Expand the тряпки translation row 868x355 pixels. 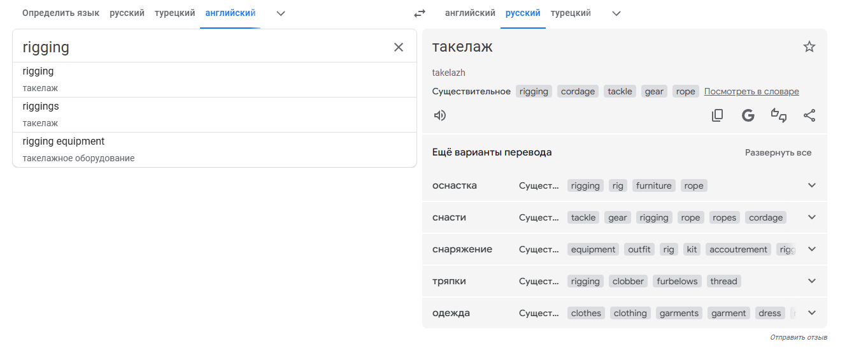[811, 281]
